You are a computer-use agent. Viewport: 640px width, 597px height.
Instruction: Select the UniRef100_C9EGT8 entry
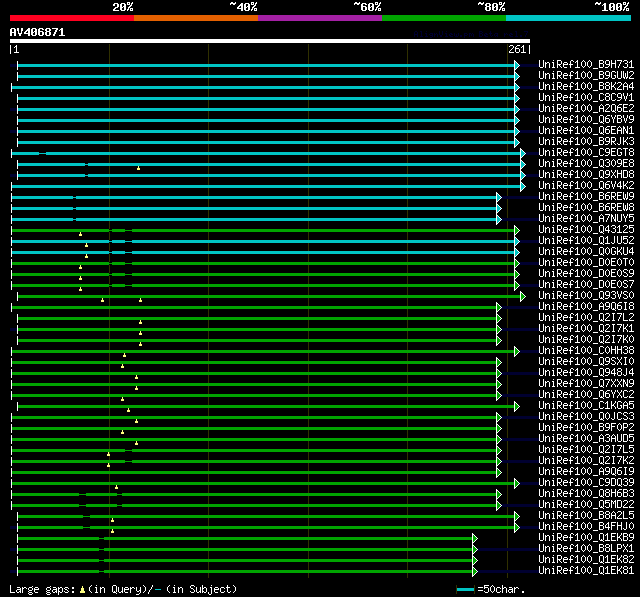[586, 152]
